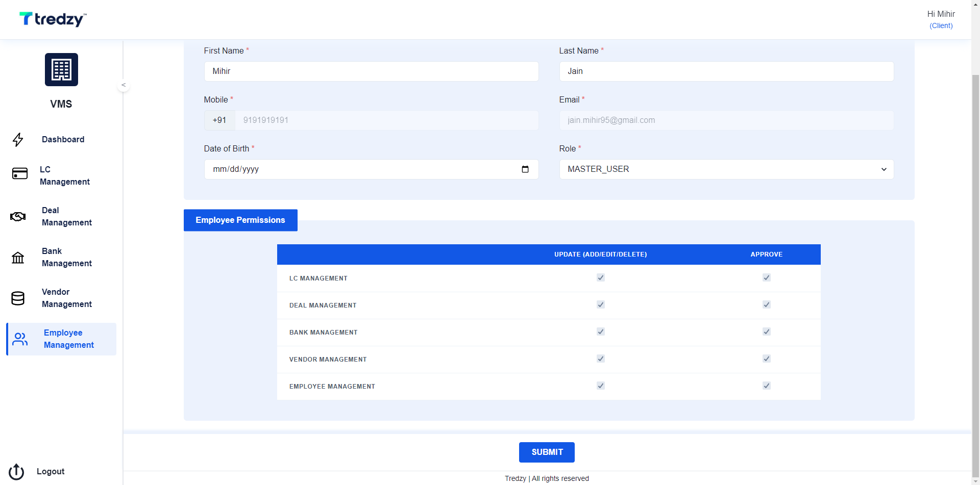Click the Last Name input field
Image resolution: width=980 pixels, height=485 pixels.
[x=726, y=71]
